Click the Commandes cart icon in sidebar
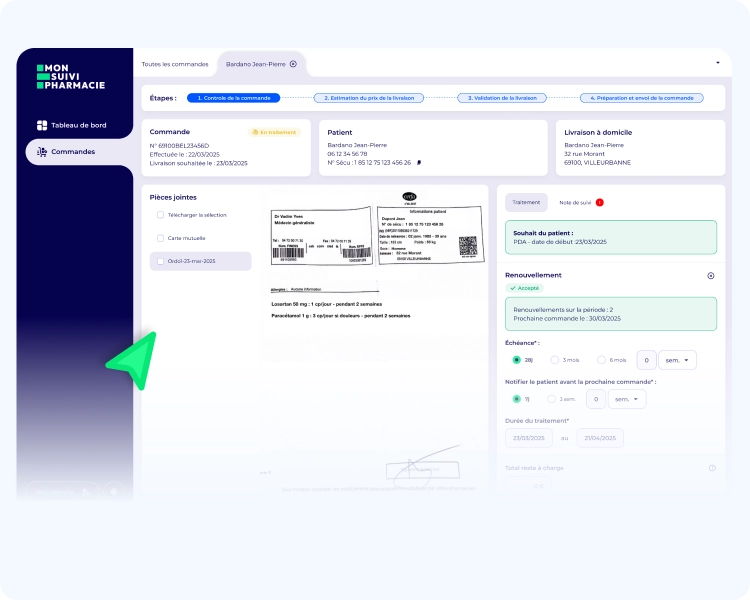The height and width of the screenshot is (600, 750). [42, 152]
